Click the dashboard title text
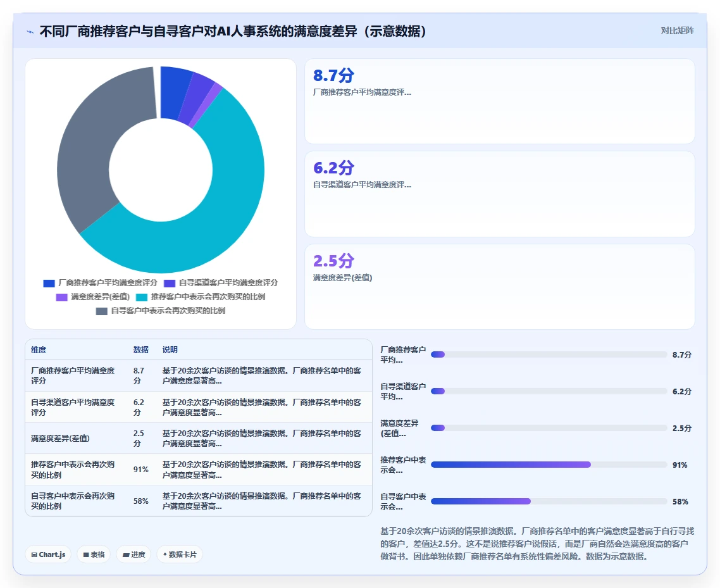This screenshot has width=720, height=588. (x=233, y=31)
